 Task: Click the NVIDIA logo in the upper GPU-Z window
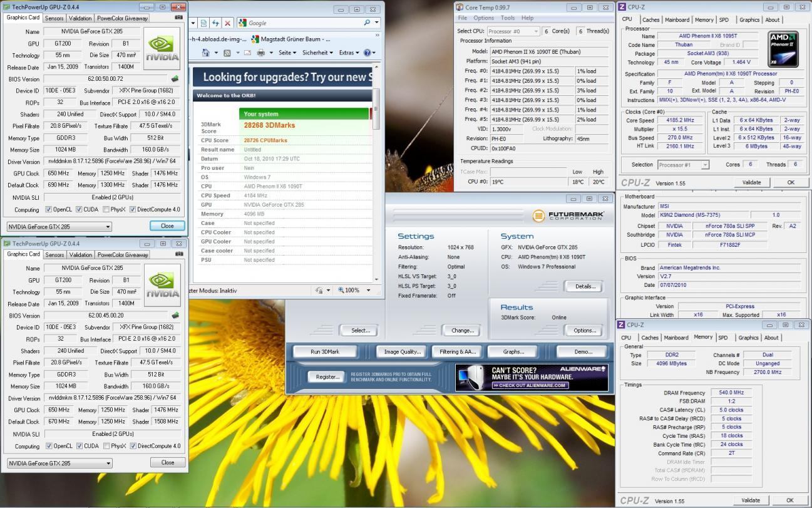click(x=163, y=47)
